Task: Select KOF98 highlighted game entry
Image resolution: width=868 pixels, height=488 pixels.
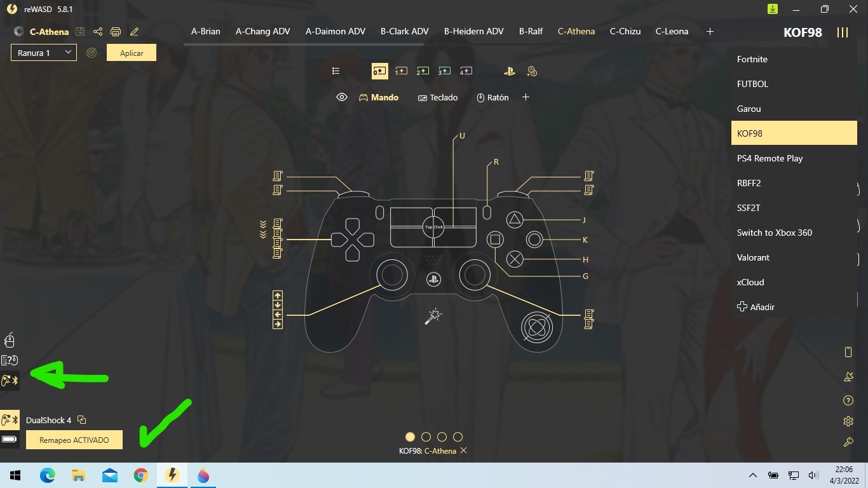Action: (x=794, y=133)
